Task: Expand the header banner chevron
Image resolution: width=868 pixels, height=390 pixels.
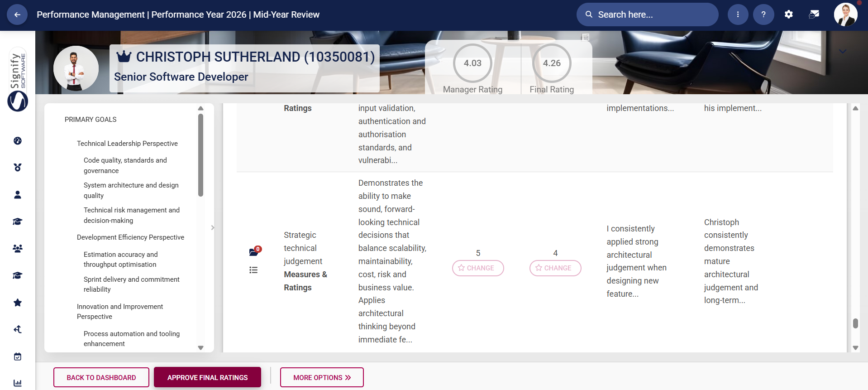Action: click(842, 51)
